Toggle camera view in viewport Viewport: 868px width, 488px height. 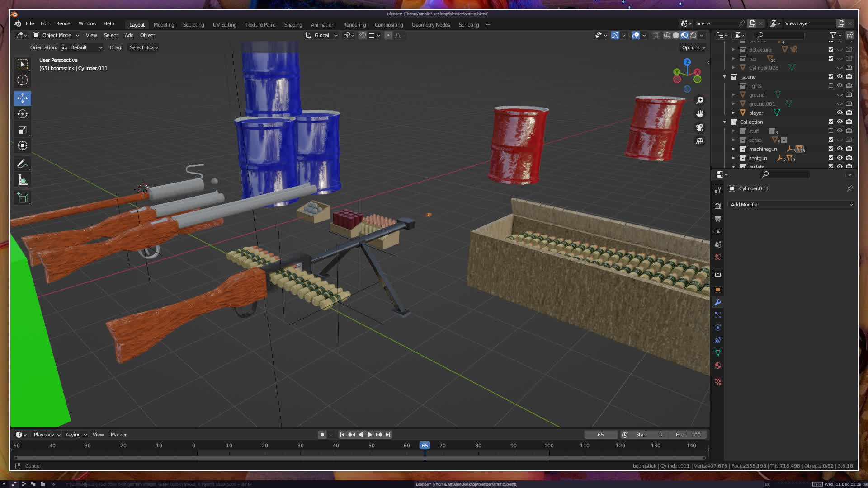coord(700,127)
